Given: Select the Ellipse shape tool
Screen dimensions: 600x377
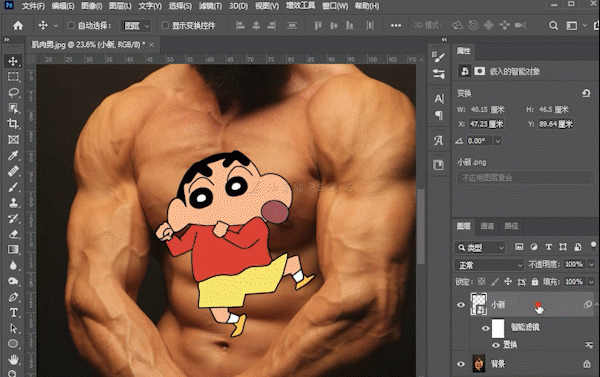Looking at the screenshot, I should 13,343.
